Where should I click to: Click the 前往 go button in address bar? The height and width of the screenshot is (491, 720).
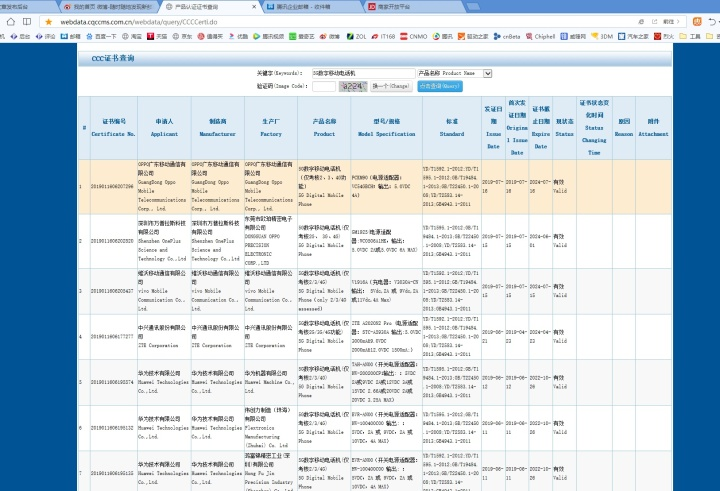671,22
